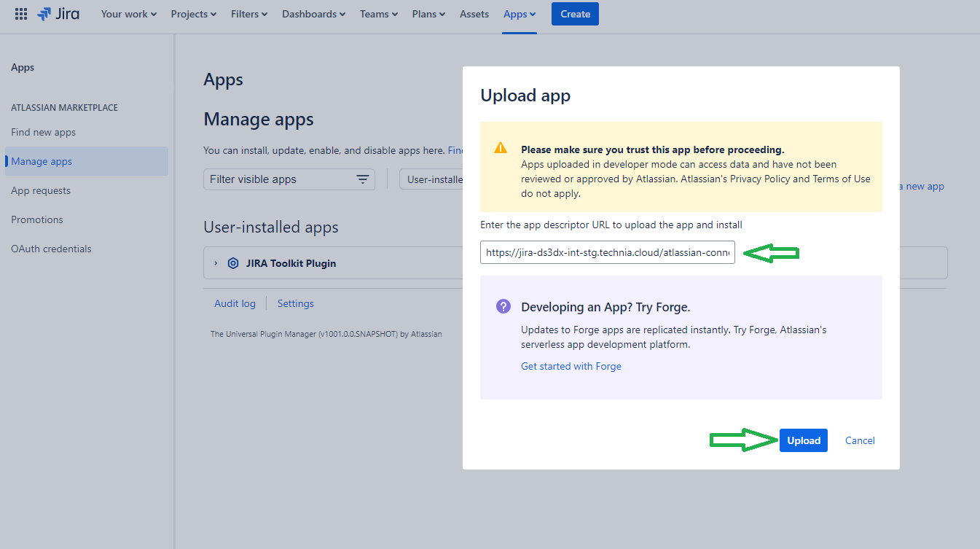Click the blue Upload button

click(x=803, y=440)
